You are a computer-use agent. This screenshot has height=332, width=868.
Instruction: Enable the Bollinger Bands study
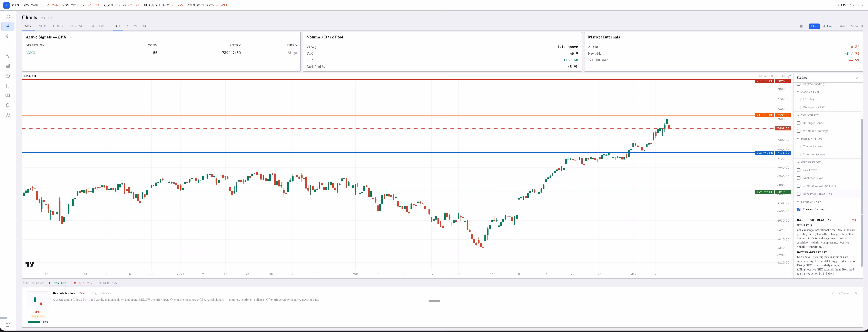(799, 123)
